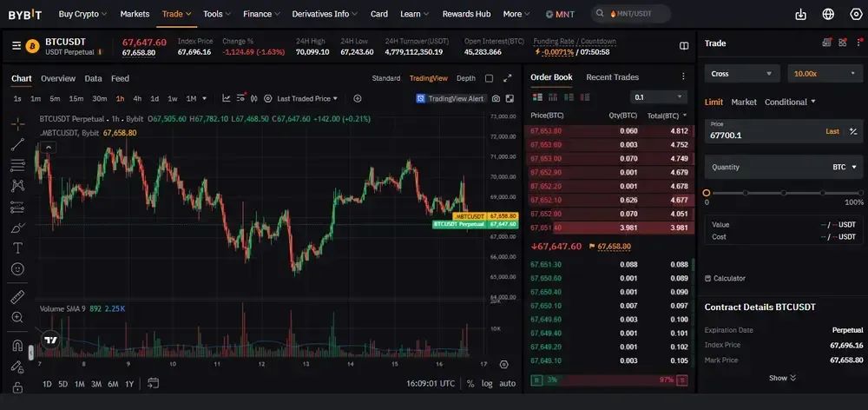Click the TradingView Alert button

(450, 99)
